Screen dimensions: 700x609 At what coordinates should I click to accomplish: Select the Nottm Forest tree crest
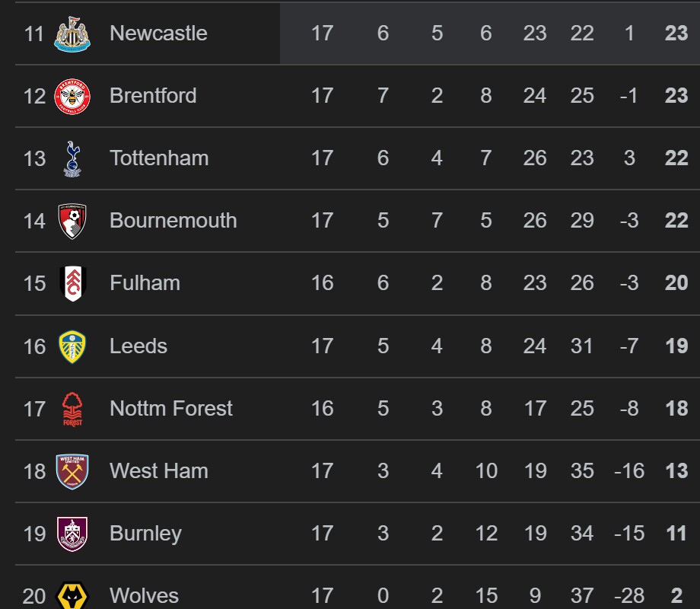pyautogui.click(x=73, y=409)
